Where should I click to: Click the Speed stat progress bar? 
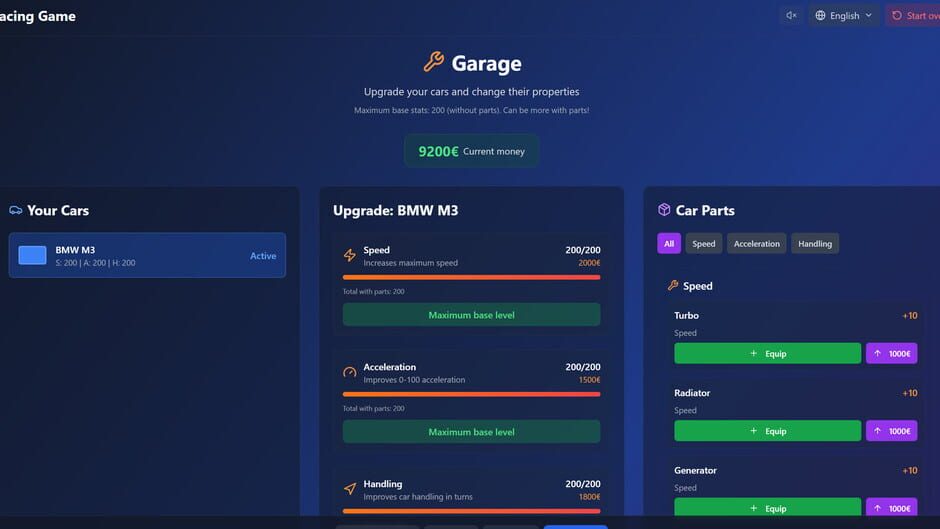click(x=471, y=277)
